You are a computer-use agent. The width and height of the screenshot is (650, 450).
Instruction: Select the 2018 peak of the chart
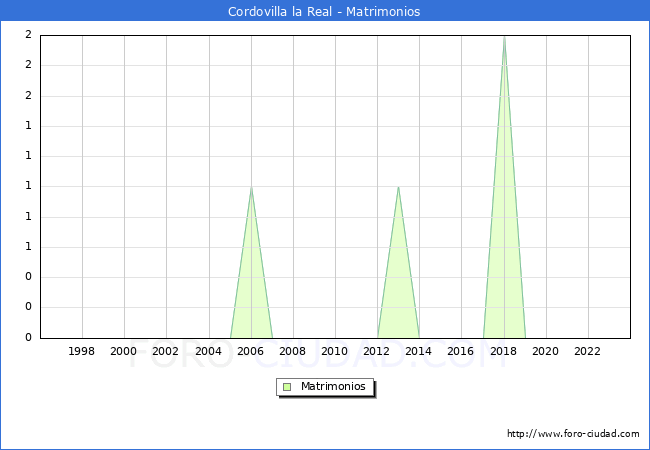tap(504, 37)
